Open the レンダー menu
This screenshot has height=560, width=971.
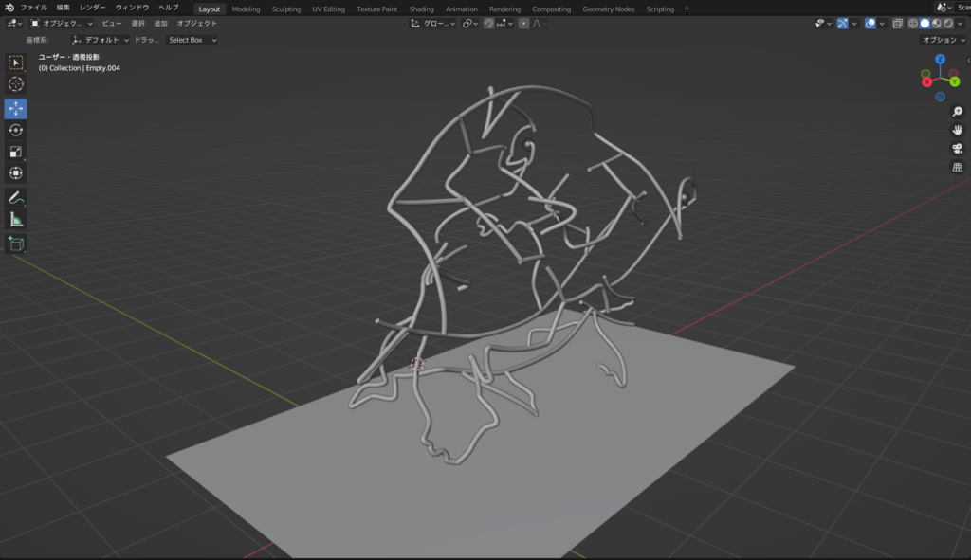93,8
